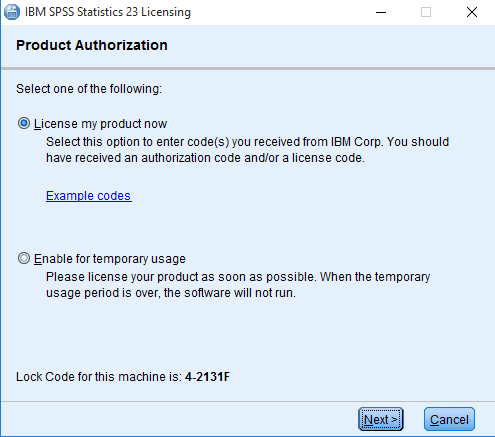Minimize the SPSS Licensing window
This screenshot has width=495, height=437.
point(381,12)
